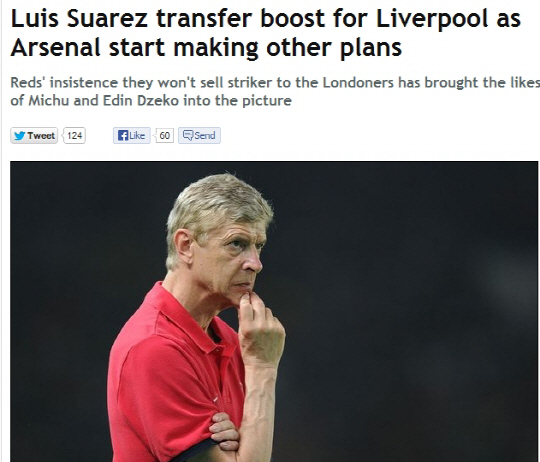
Task: Click 'Arsenal start making other plans' headline line
Action: [206, 48]
